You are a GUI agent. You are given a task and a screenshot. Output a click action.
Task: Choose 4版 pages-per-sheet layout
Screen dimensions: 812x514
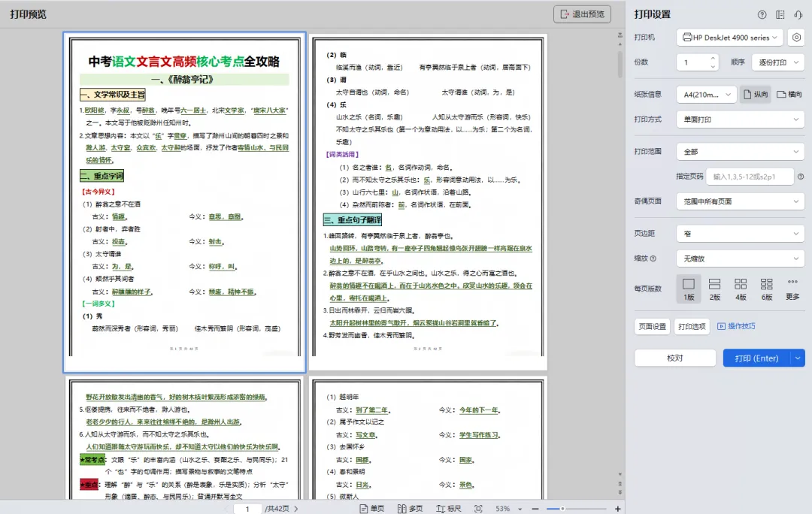pyautogui.click(x=741, y=289)
